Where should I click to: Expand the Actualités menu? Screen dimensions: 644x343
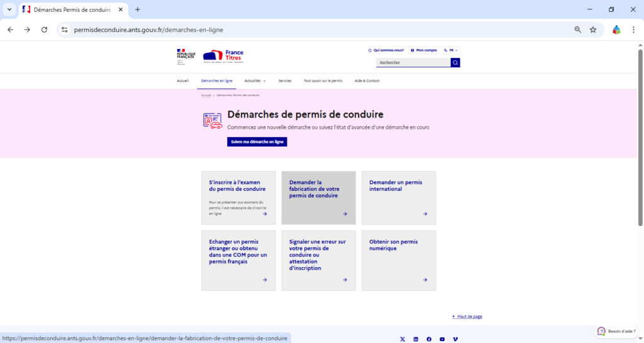[x=255, y=81]
